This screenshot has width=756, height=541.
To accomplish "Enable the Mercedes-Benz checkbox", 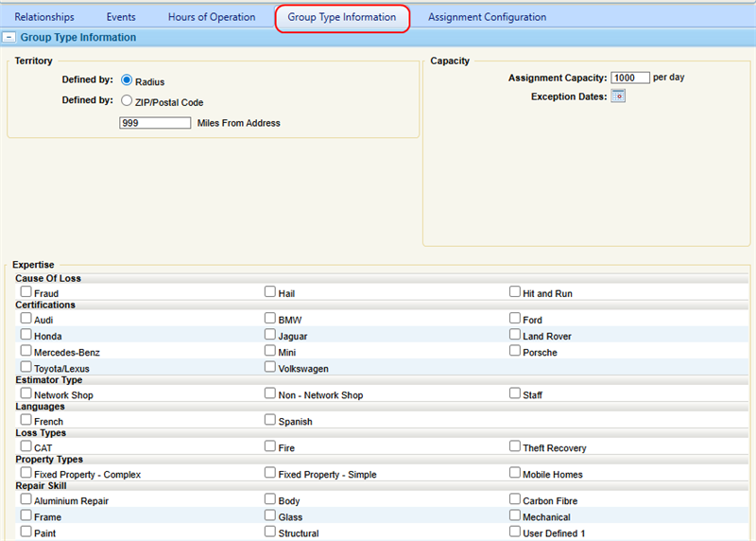I will (26, 350).
